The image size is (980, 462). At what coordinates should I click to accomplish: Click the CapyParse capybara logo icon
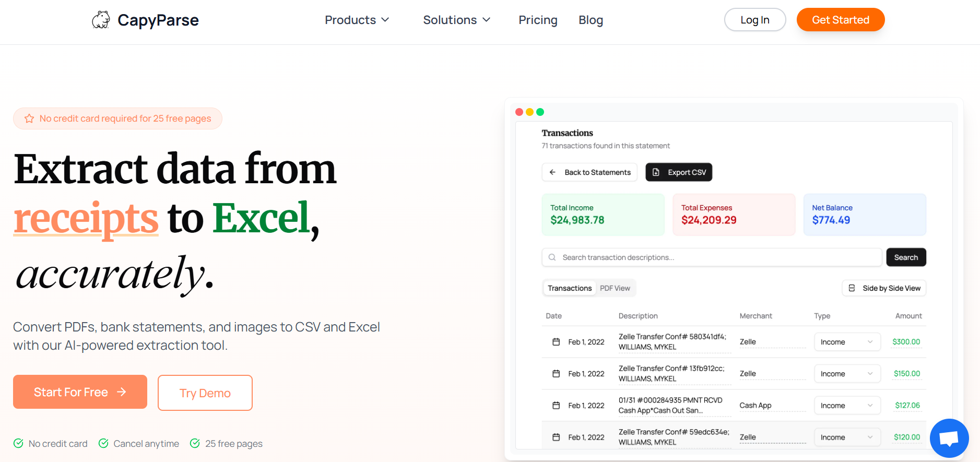pos(101,20)
